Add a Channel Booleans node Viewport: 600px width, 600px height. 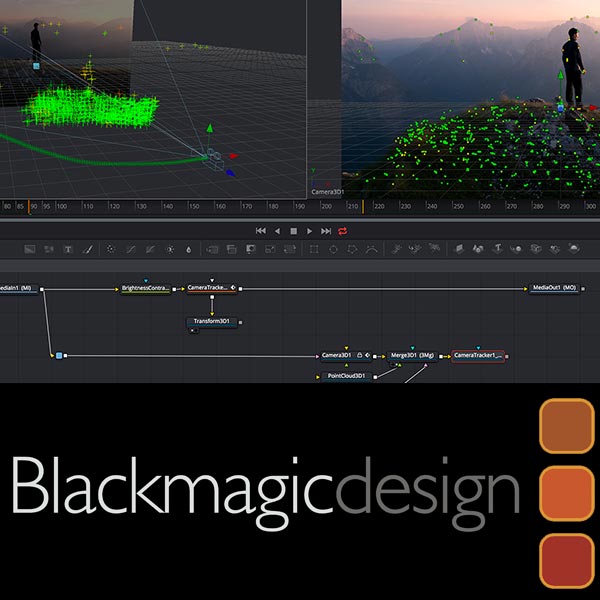tap(232, 249)
